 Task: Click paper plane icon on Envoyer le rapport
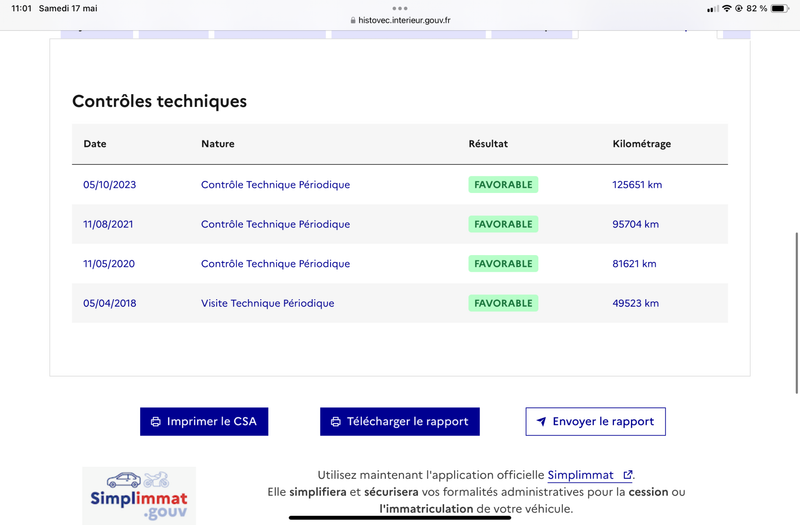coord(541,421)
